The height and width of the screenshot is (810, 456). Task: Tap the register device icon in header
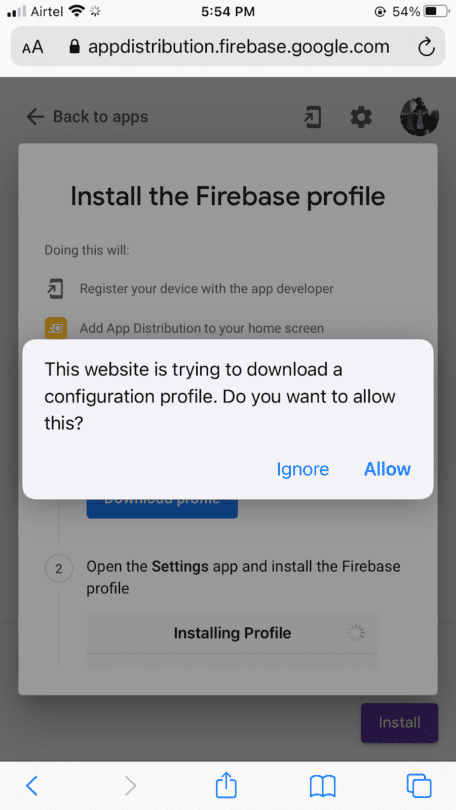click(313, 117)
